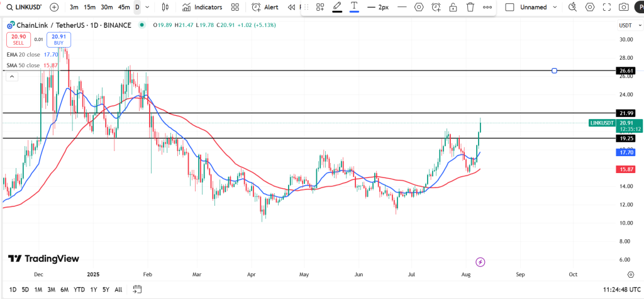Click the 19.25 price label
Image resolution: width=644 pixels, height=299 pixels.
coord(625,138)
